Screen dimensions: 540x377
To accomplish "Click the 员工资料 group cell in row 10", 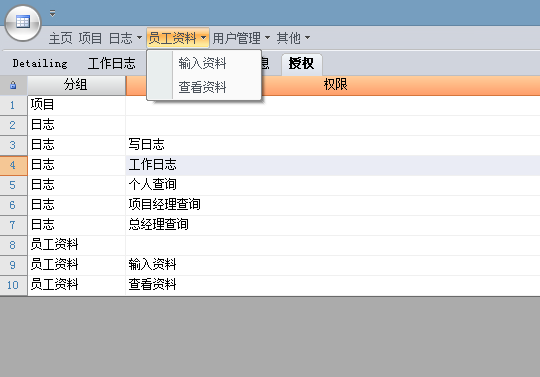I will coord(76,285).
